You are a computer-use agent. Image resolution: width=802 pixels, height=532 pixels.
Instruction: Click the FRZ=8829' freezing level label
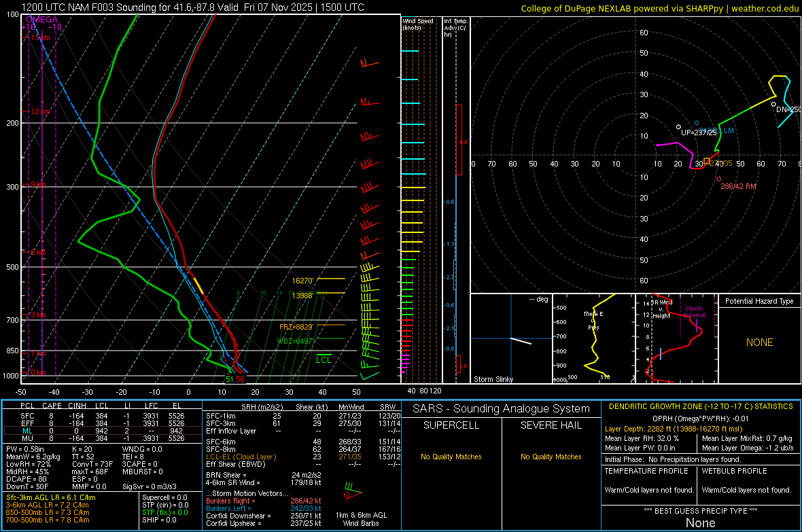pyautogui.click(x=296, y=327)
